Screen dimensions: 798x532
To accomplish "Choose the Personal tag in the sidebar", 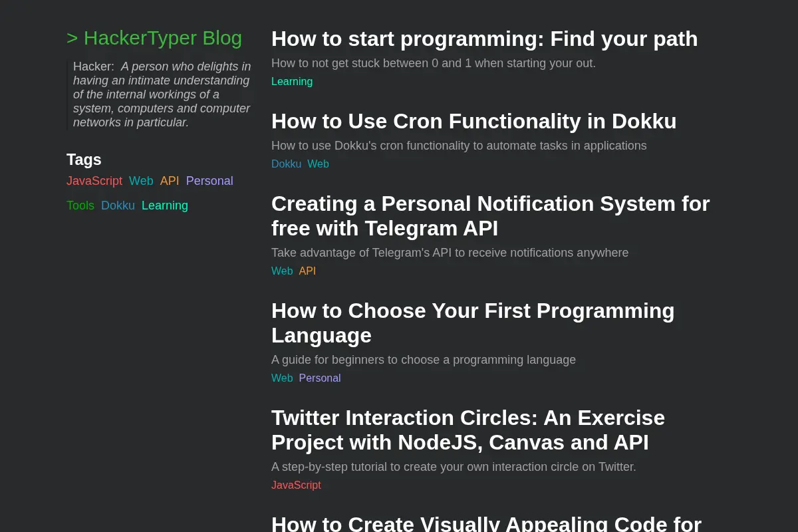I will pyautogui.click(x=209, y=181).
